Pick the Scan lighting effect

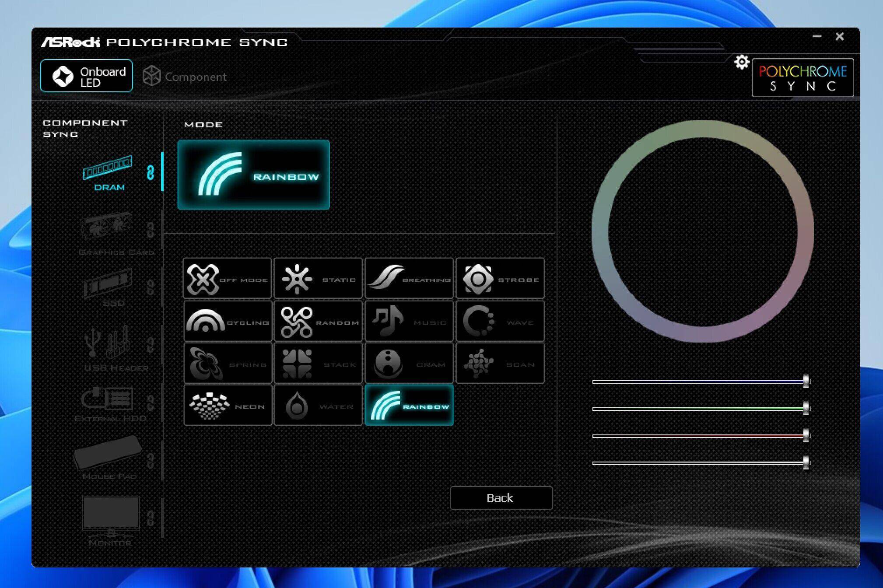point(501,363)
